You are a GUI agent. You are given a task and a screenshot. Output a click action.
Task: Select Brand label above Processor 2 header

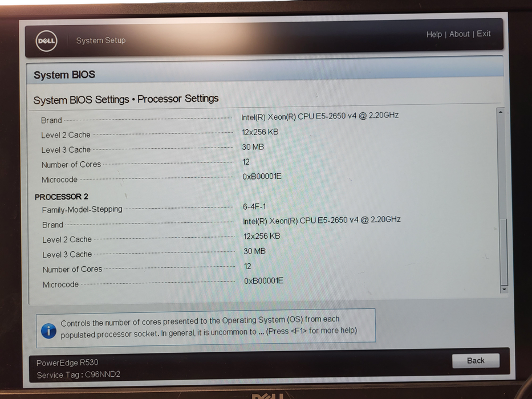[51, 120]
